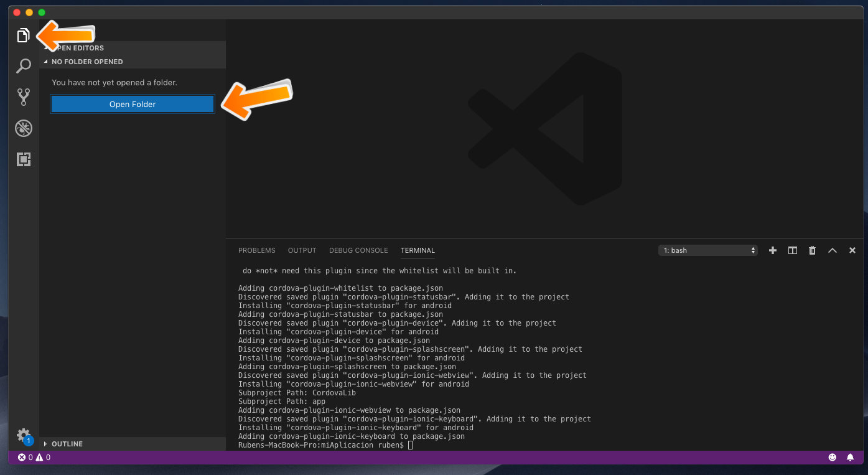Create a new terminal with the plus icon
The image size is (868, 475).
pyautogui.click(x=772, y=250)
